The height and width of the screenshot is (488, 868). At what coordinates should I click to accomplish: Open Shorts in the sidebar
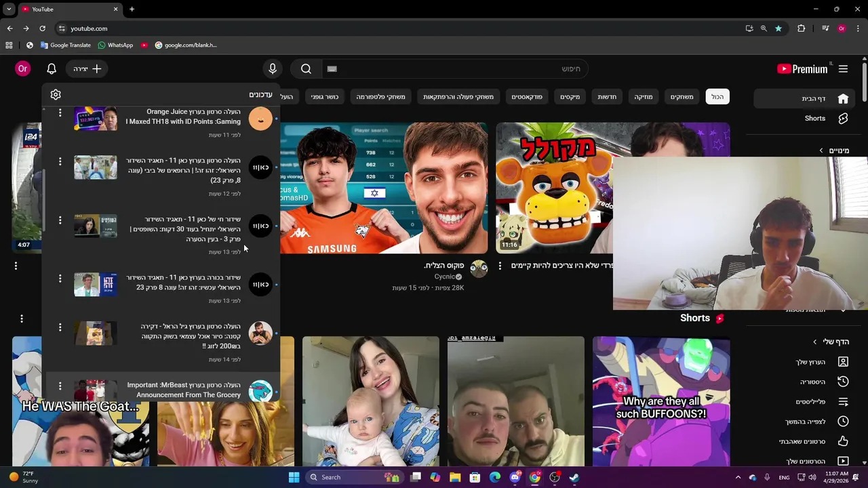click(803, 118)
